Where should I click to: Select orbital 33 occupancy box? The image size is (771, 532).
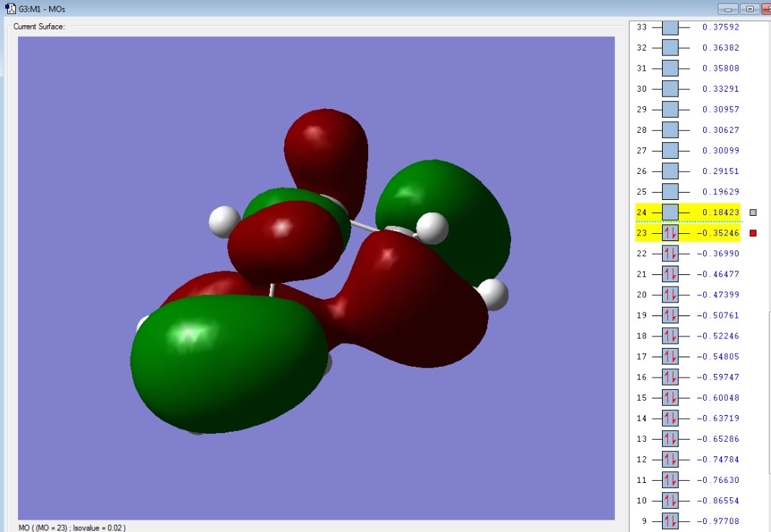[x=670, y=27]
